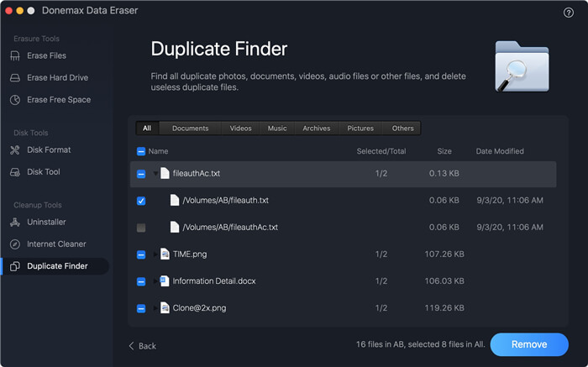Select the fileauthAc.txt group name
588x367 pixels.
click(x=197, y=174)
